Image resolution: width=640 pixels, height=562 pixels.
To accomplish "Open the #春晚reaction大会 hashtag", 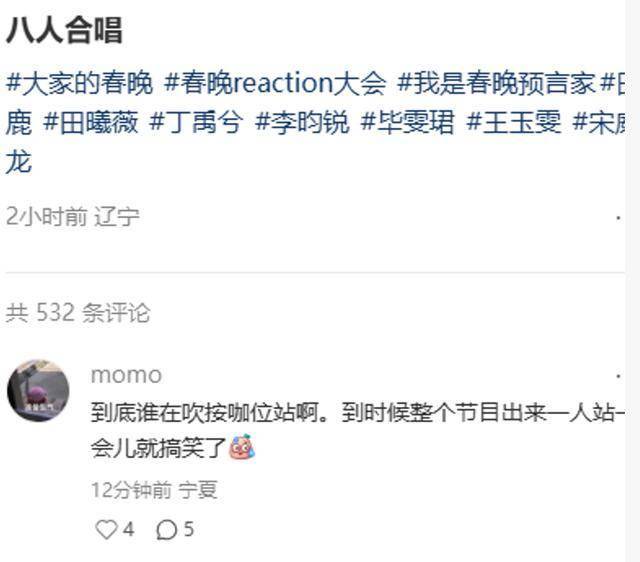I will click(275, 83).
